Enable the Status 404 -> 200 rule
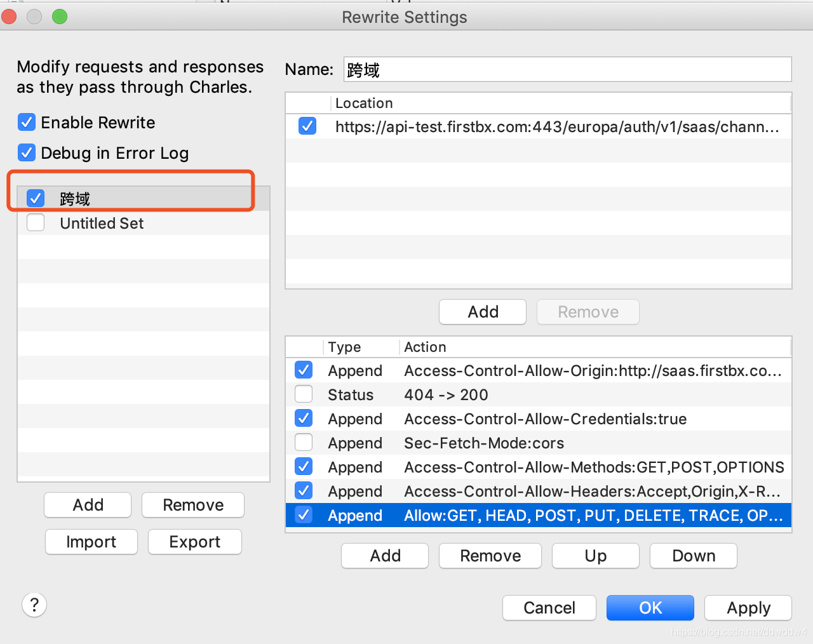This screenshot has width=813, height=644. click(x=304, y=394)
